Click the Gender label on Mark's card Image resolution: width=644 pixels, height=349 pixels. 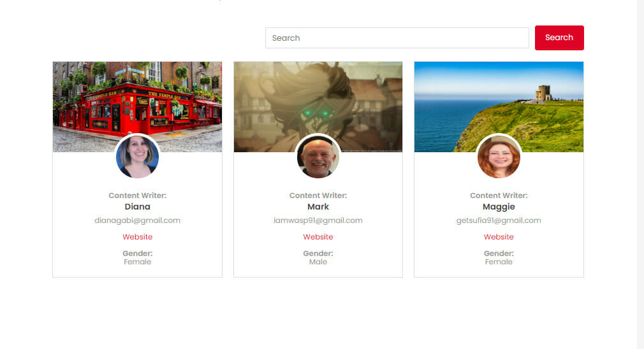318,253
